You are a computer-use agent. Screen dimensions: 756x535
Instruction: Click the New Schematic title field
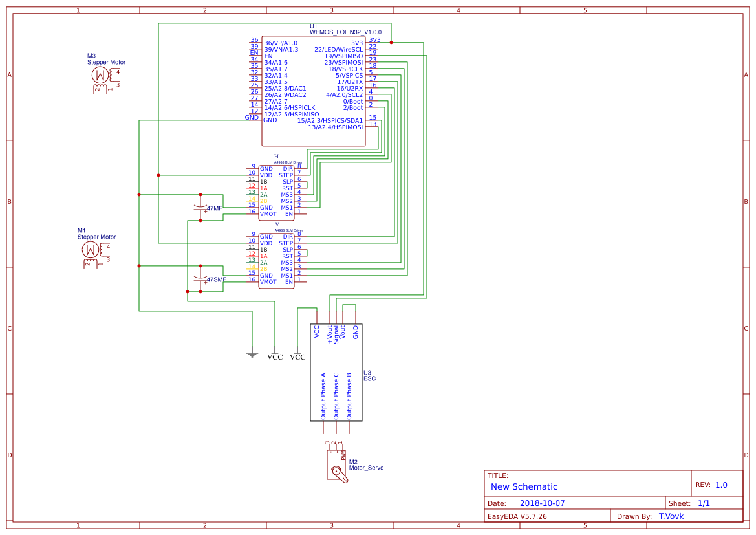[x=524, y=486]
